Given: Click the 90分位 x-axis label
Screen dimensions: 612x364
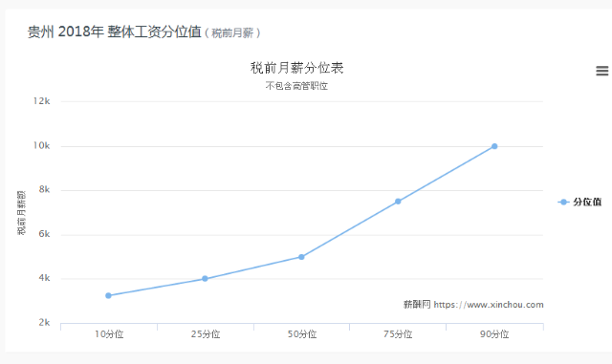Looking at the screenshot, I should [x=494, y=334].
